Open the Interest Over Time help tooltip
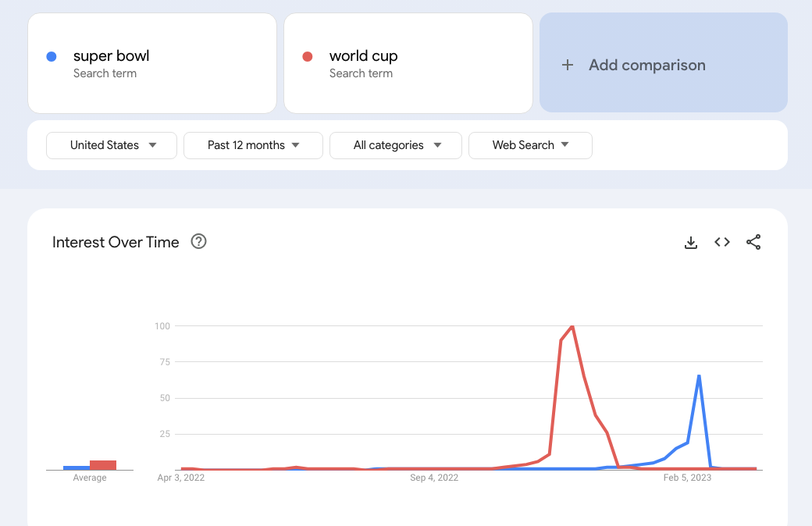The width and height of the screenshot is (812, 526). pyautogui.click(x=198, y=242)
